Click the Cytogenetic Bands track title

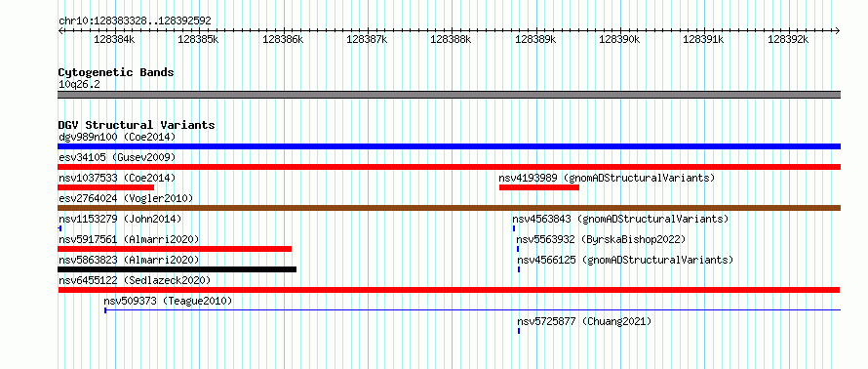pos(116,72)
